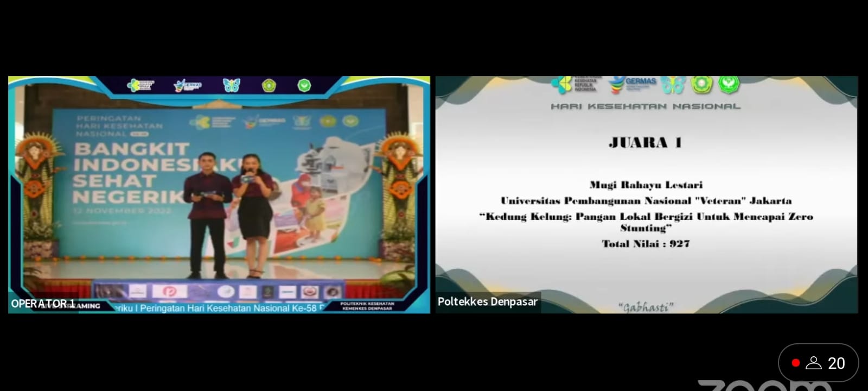Open the participants list via person icon
The height and width of the screenshot is (391, 868).
pyautogui.click(x=813, y=363)
